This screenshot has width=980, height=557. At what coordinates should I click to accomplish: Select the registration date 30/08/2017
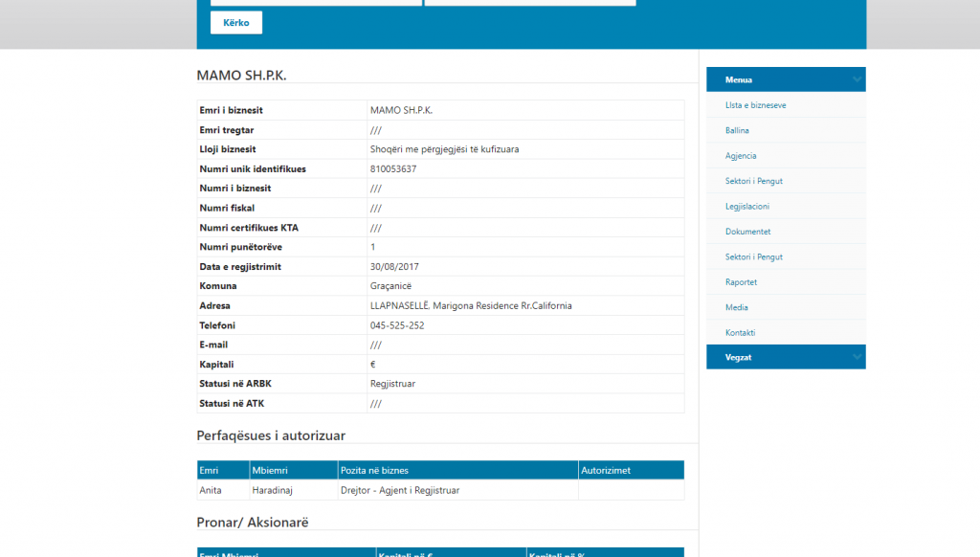(x=394, y=266)
